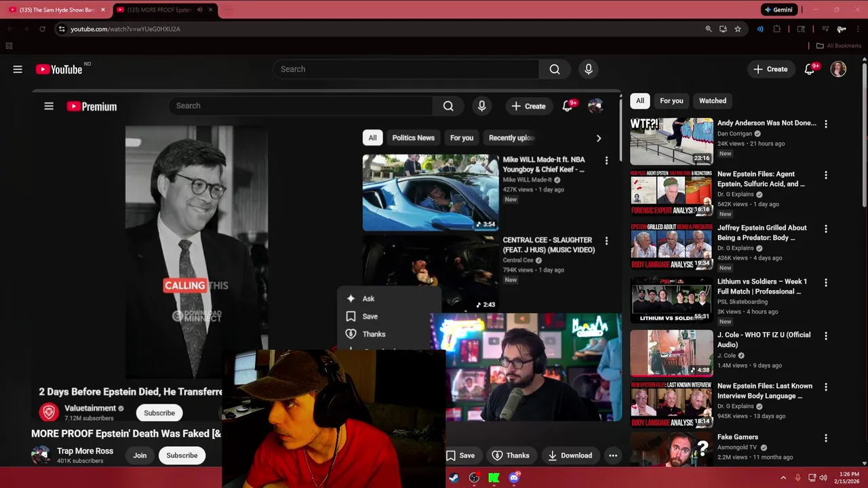Open PSL Skateboarding channel link
Image resolution: width=868 pixels, height=488 pixels.
pos(743,302)
